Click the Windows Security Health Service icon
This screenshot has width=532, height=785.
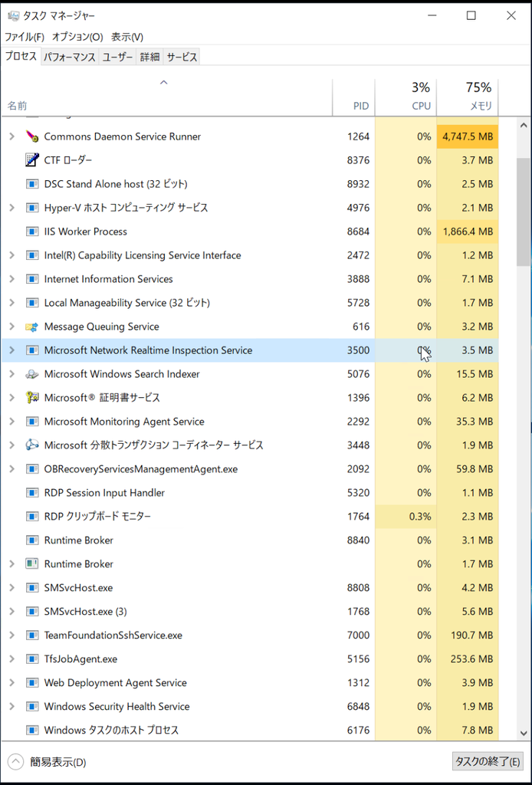pos(32,706)
